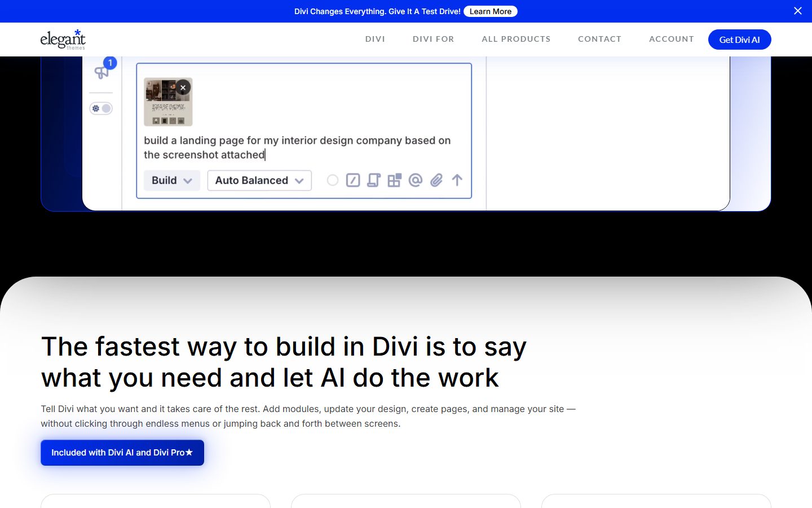
Task: Click the paperclip attach icon
Action: tap(436, 180)
